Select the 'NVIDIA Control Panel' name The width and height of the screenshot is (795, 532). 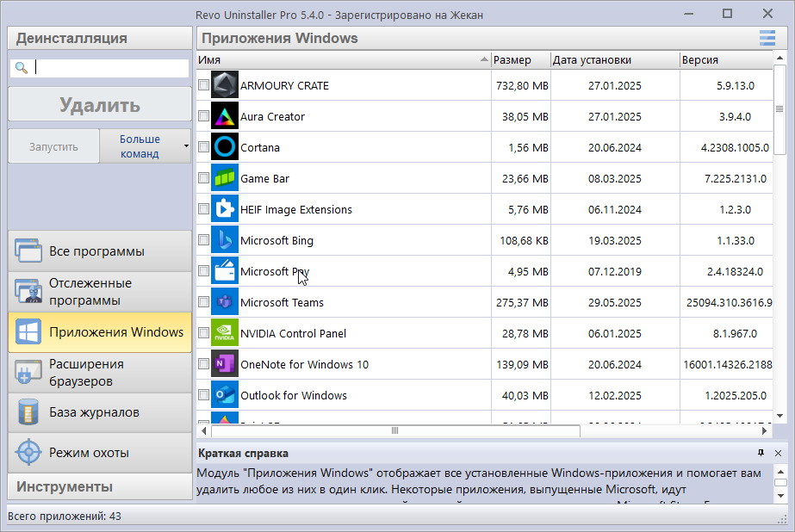click(293, 333)
